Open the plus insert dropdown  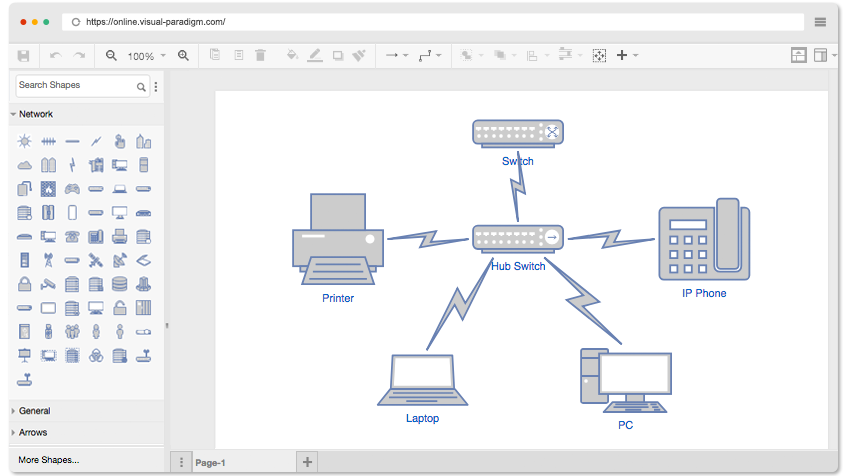[627, 55]
